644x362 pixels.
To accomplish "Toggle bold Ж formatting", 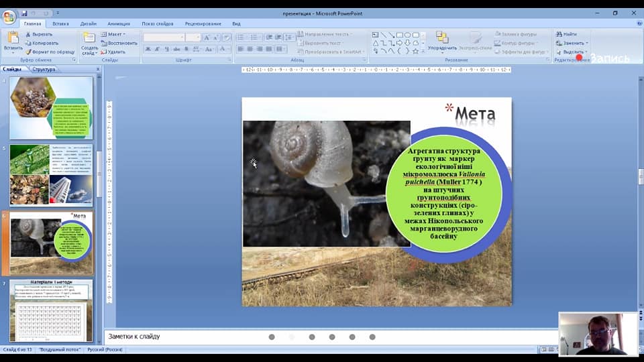I will coord(148,49).
